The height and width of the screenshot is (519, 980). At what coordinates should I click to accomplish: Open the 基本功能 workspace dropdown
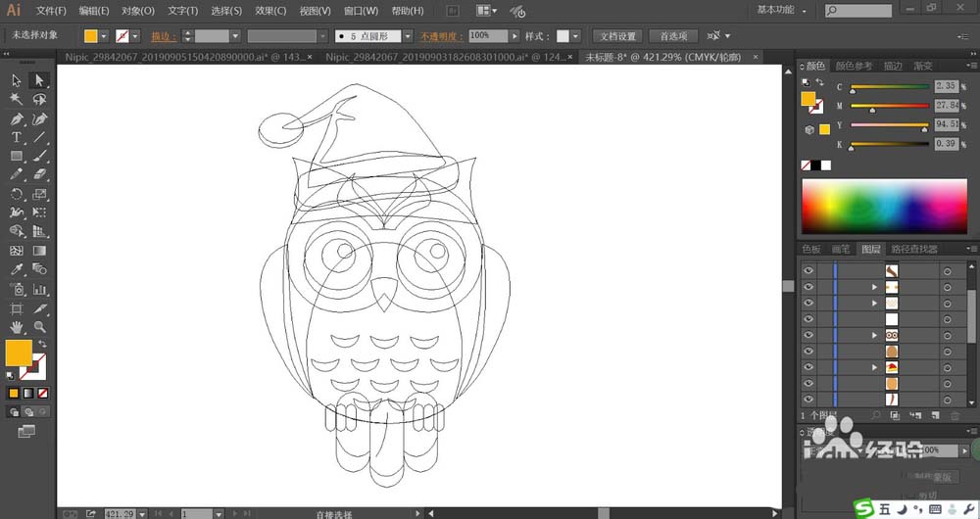tap(782, 10)
